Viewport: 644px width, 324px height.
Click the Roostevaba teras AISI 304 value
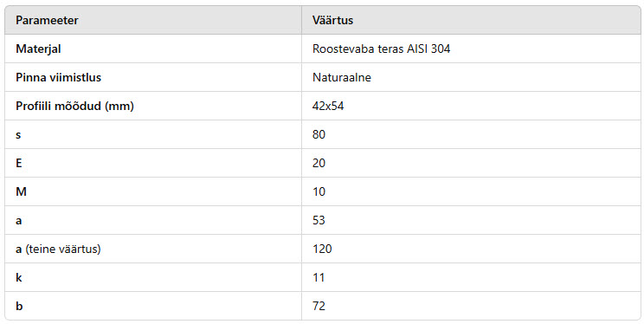(381, 49)
